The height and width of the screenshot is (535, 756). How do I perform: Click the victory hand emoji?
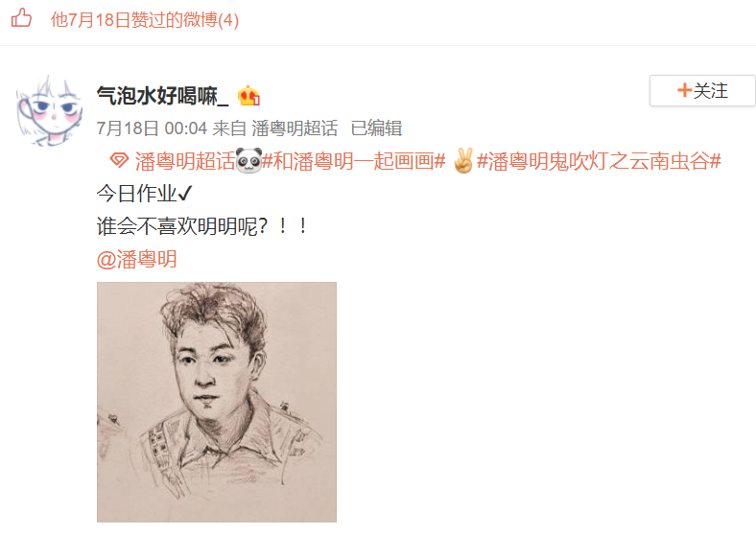pos(463,160)
